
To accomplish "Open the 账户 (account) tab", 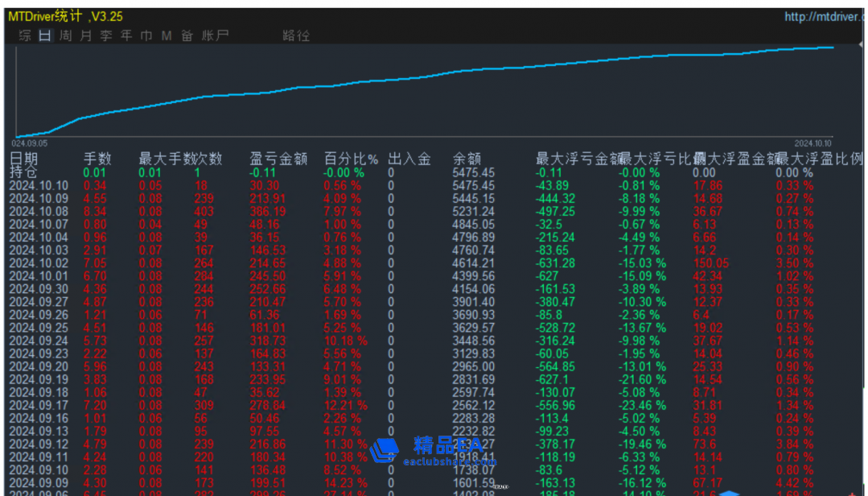I will coord(215,35).
